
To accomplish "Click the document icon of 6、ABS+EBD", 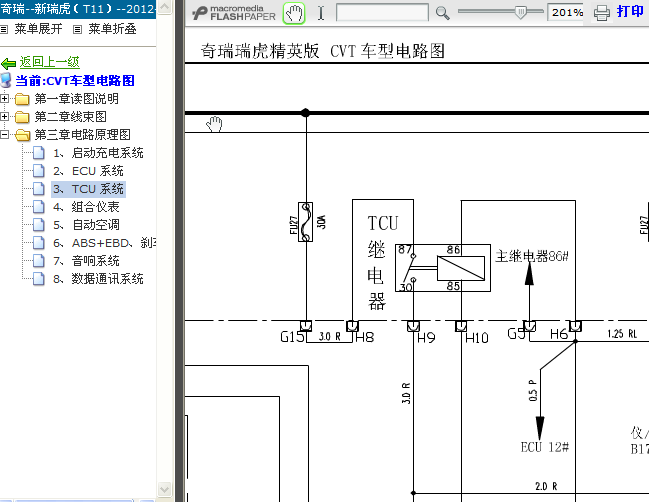I will coord(38,243).
